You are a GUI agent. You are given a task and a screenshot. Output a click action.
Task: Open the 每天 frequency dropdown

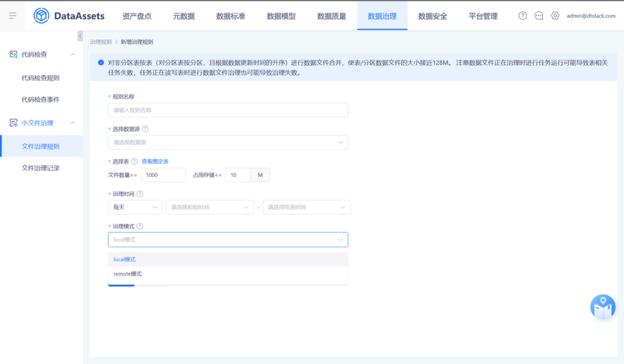pyautogui.click(x=135, y=207)
